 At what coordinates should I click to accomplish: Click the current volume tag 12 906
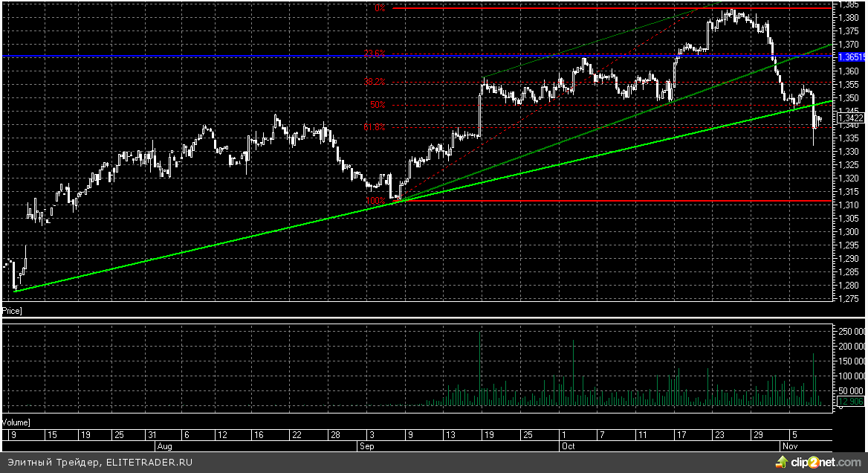851,402
